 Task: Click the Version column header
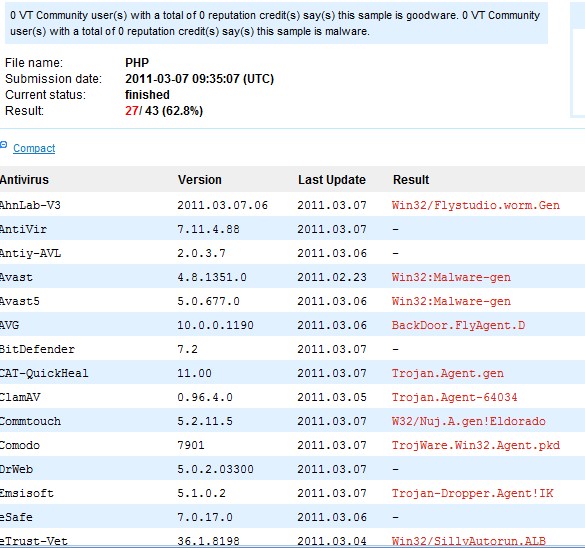click(200, 180)
